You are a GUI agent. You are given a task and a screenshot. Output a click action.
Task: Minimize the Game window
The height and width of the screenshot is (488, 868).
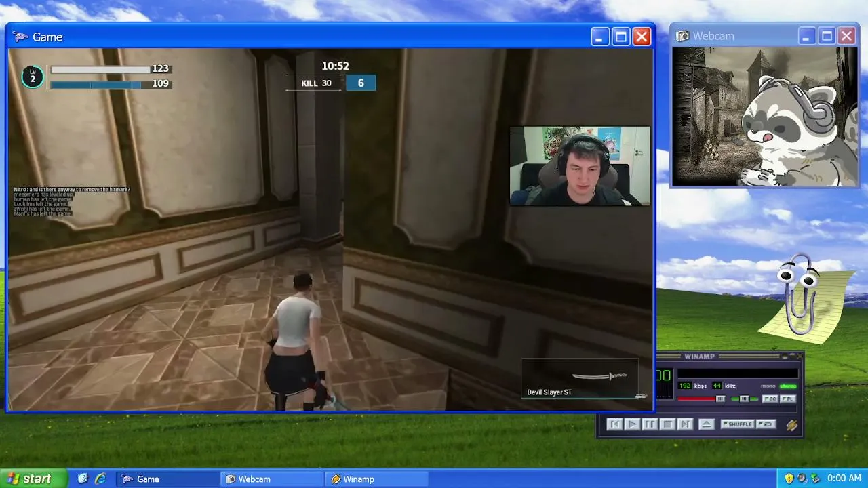(x=599, y=37)
